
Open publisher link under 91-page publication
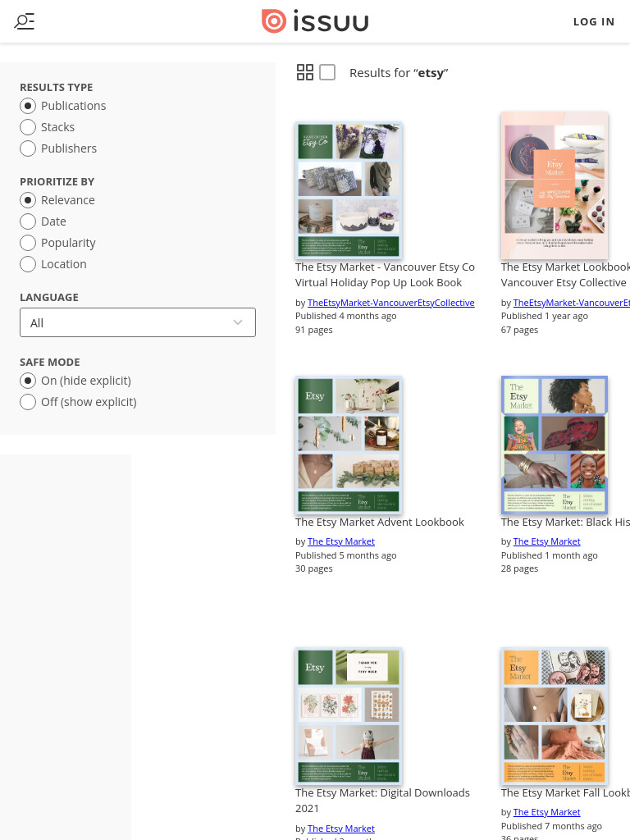tap(391, 303)
